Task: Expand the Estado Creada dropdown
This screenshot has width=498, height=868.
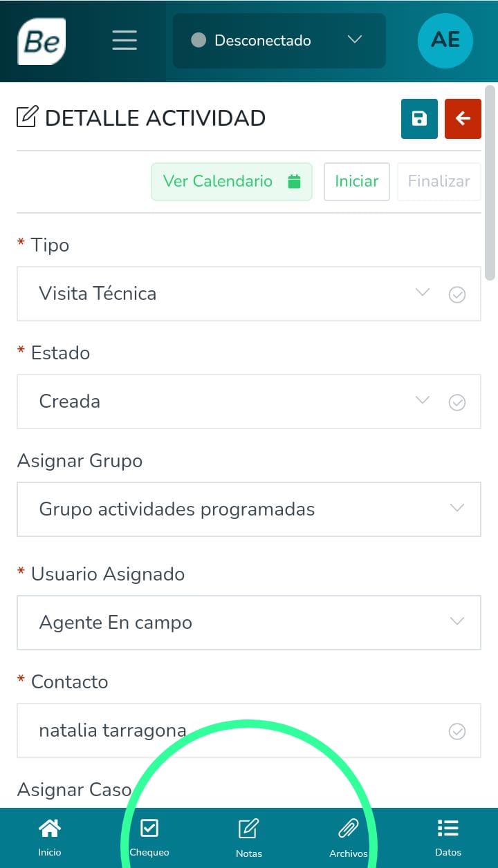Action: (x=249, y=402)
